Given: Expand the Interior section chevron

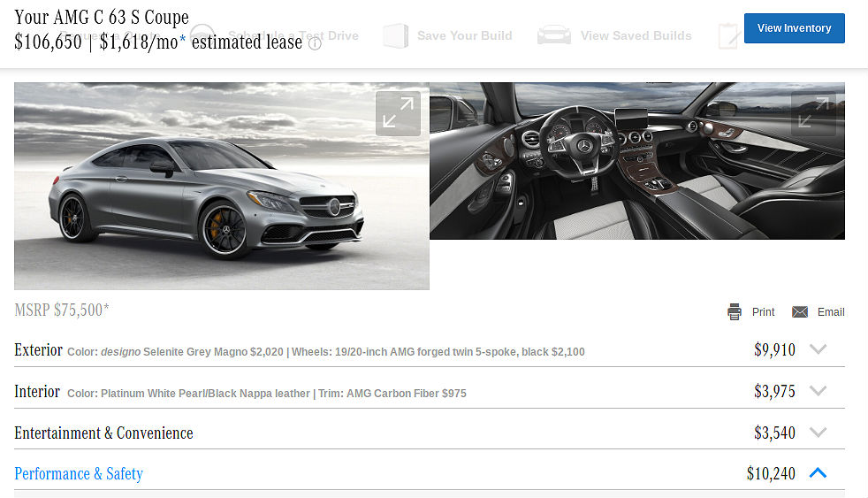Looking at the screenshot, I should pyautogui.click(x=818, y=391).
